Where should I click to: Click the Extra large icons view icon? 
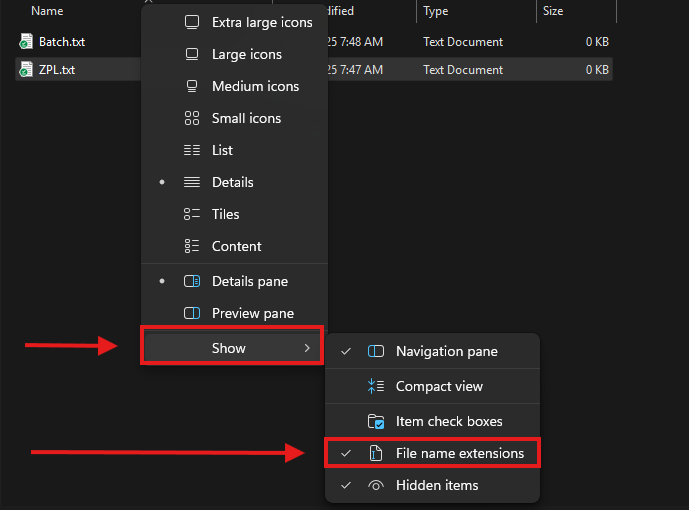[x=192, y=22]
